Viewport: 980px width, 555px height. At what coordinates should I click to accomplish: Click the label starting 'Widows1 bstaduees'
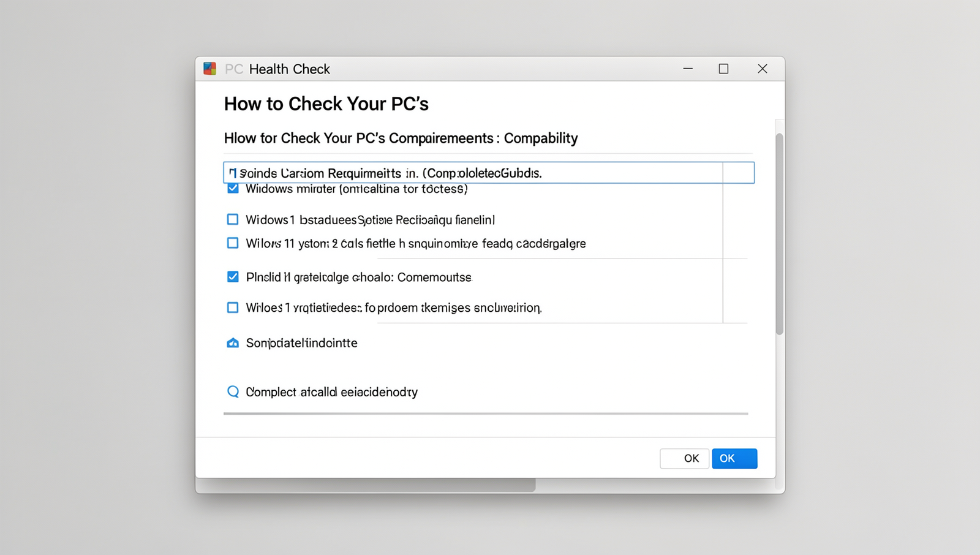coord(371,220)
